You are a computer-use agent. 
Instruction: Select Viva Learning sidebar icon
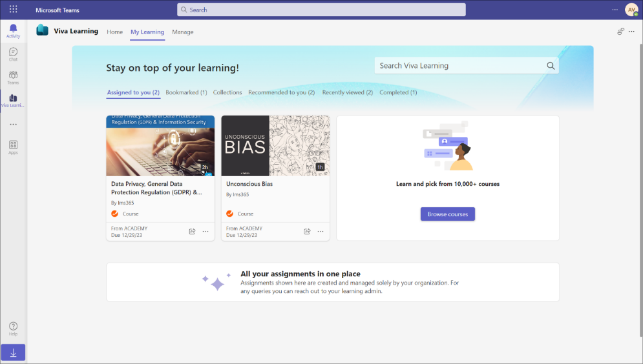pos(13,100)
